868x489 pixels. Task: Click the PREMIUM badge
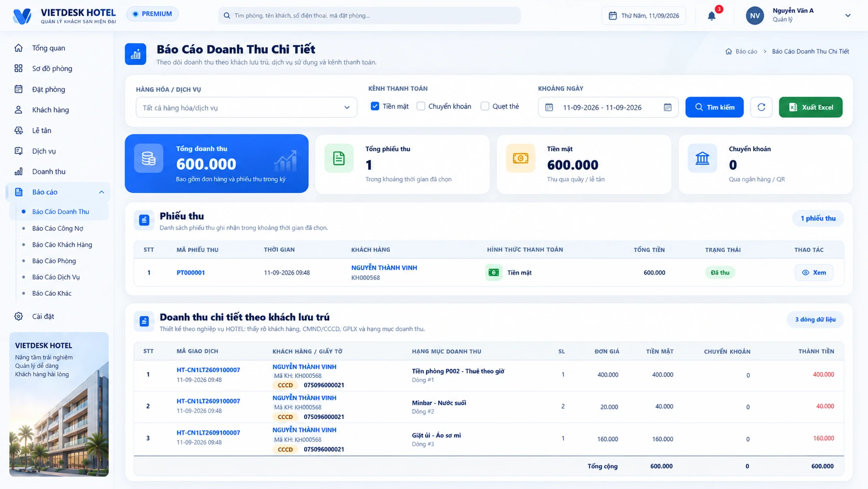pyautogui.click(x=153, y=14)
